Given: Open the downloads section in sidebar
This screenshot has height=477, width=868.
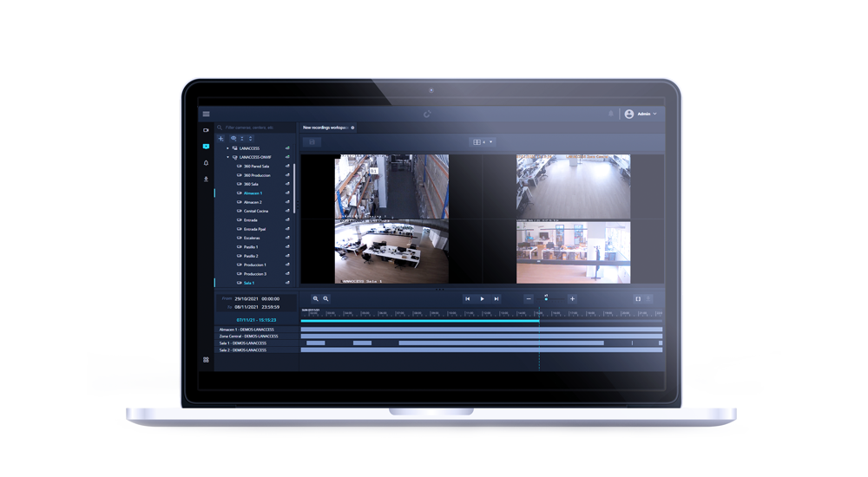Looking at the screenshot, I should [206, 179].
